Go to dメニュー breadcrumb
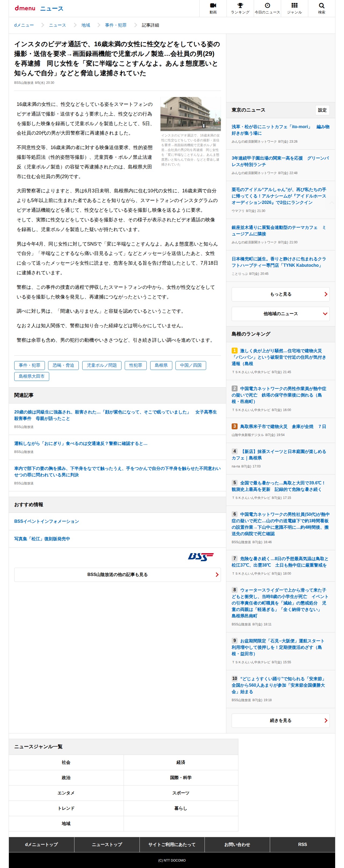This screenshot has height=868, width=344. point(24,25)
